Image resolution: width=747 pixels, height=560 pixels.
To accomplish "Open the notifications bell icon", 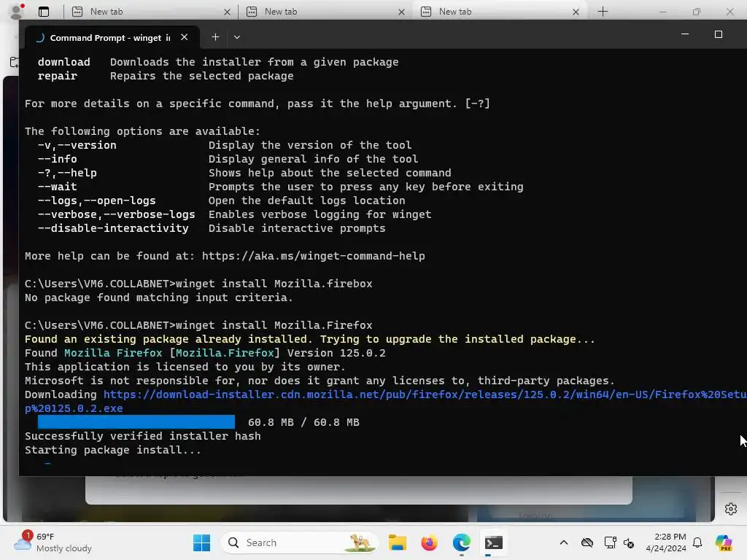I will (697, 542).
